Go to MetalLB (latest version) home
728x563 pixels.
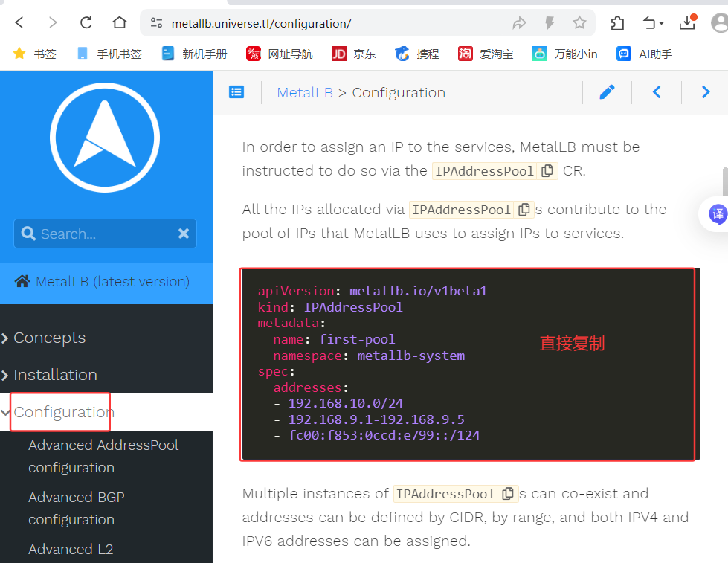(102, 281)
